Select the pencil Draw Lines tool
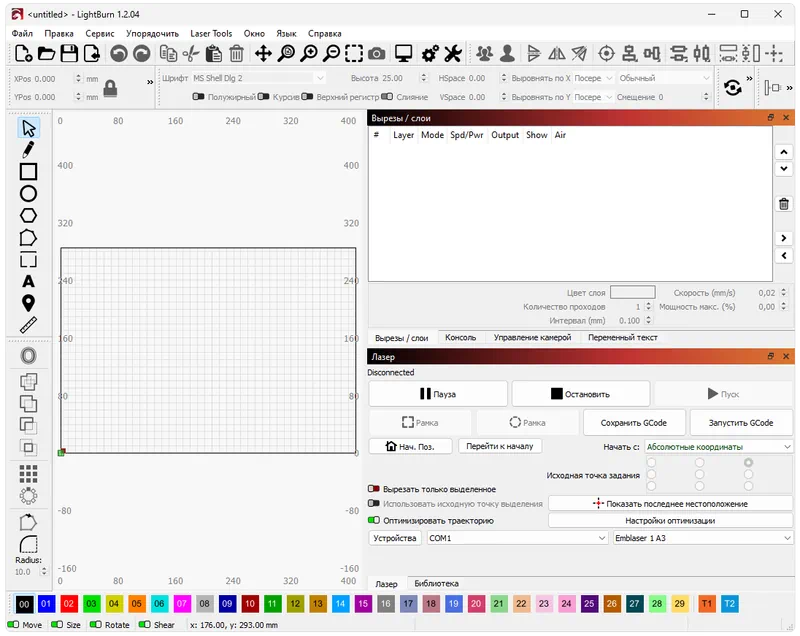 29,149
